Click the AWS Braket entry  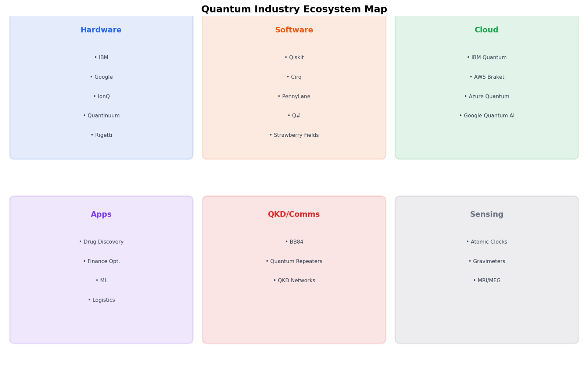click(487, 77)
